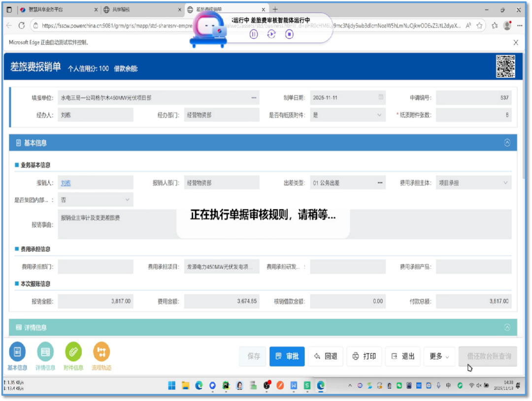Click the 经办部门 field
This screenshot has height=401, width=532.
point(222,115)
